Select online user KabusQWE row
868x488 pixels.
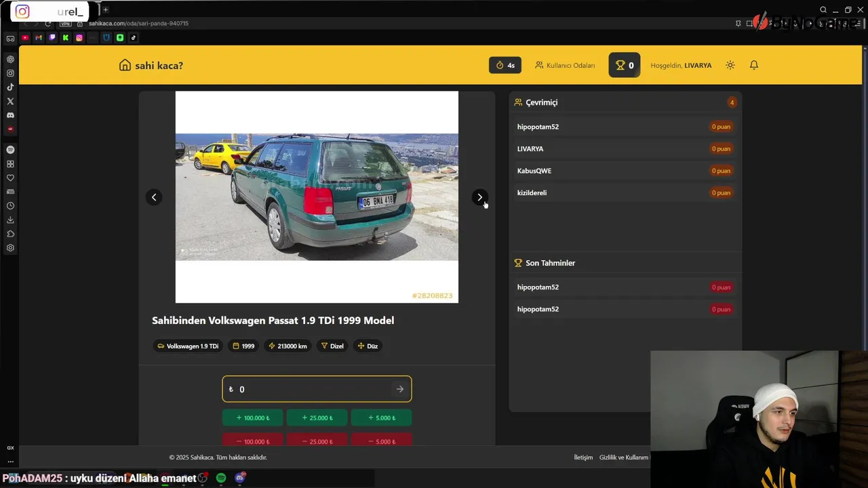625,171
